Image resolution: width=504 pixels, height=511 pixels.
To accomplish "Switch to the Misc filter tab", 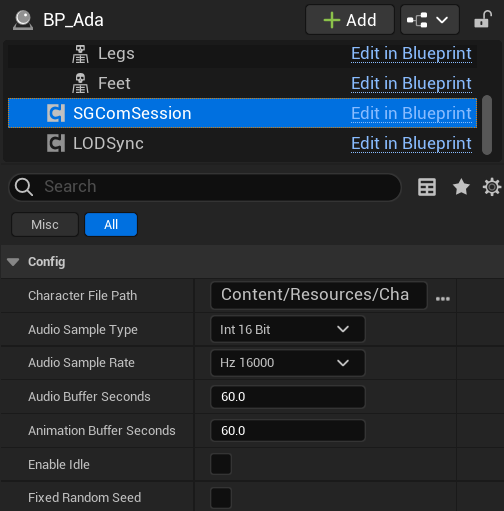I will tap(45, 224).
